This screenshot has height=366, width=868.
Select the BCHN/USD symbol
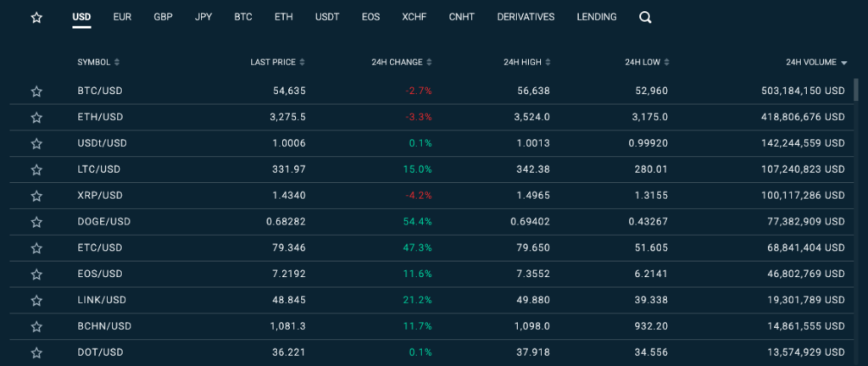(x=104, y=326)
